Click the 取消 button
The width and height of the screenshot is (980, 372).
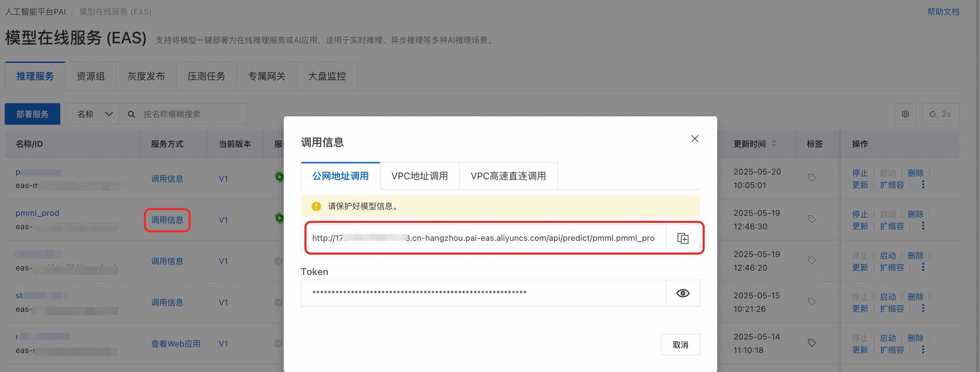click(680, 344)
